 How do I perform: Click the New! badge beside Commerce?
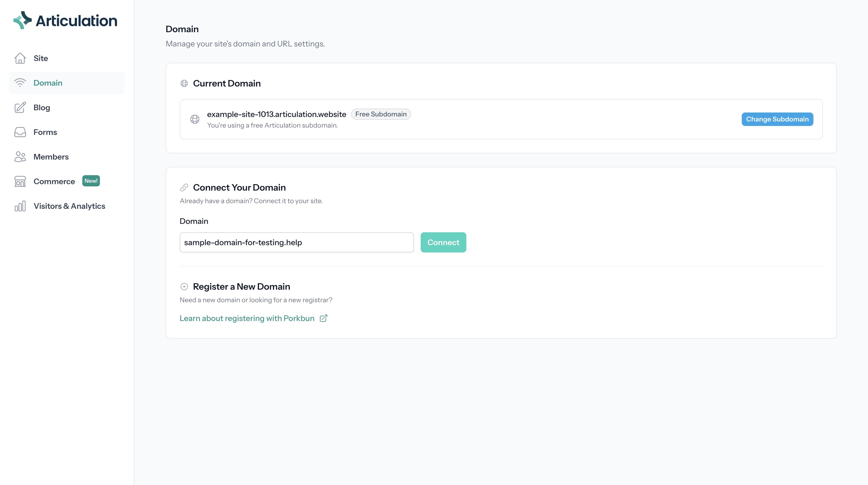point(91,181)
